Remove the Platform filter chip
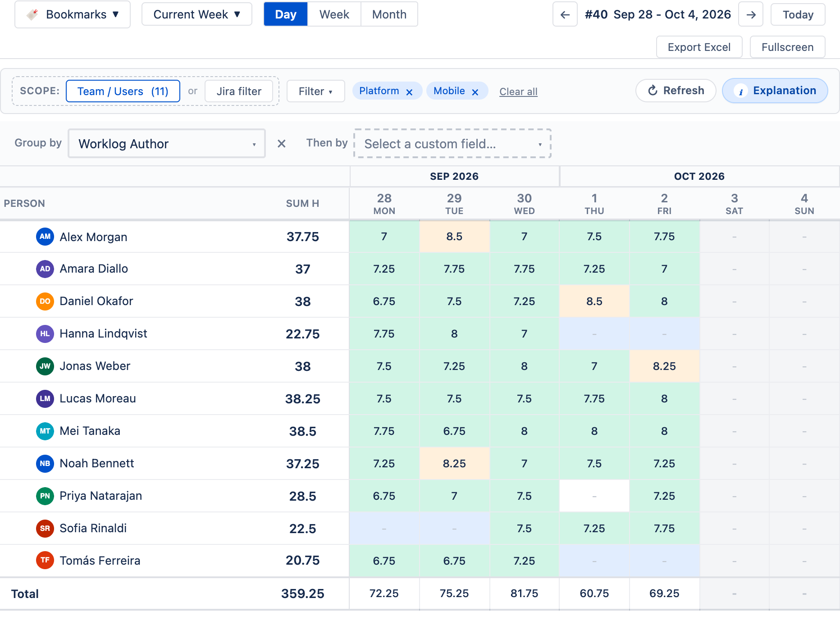Screen dimensions: 840x621 point(409,92)
